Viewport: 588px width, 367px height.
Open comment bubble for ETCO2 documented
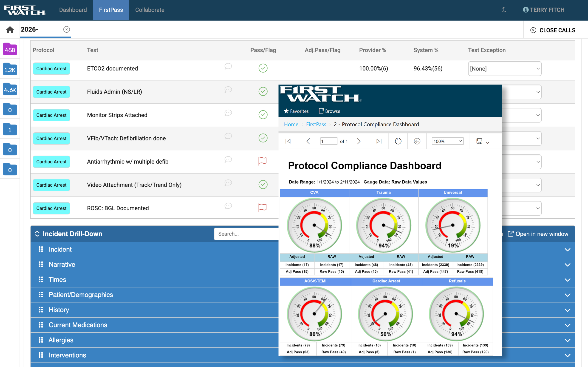point(228,66)
